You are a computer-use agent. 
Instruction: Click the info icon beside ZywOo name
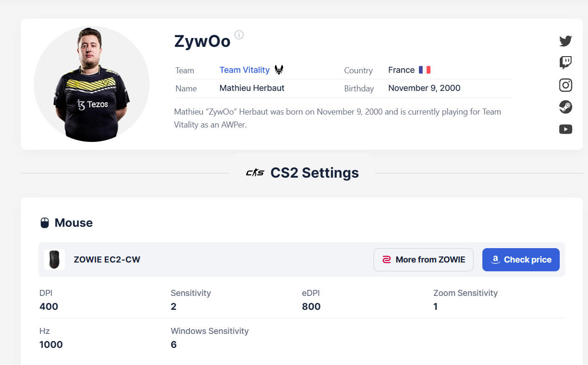point(239,35)
